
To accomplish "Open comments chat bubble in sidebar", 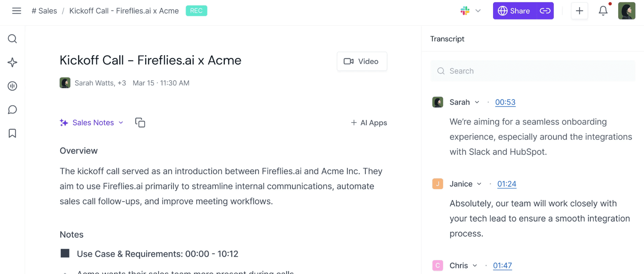I will point(12,109).
